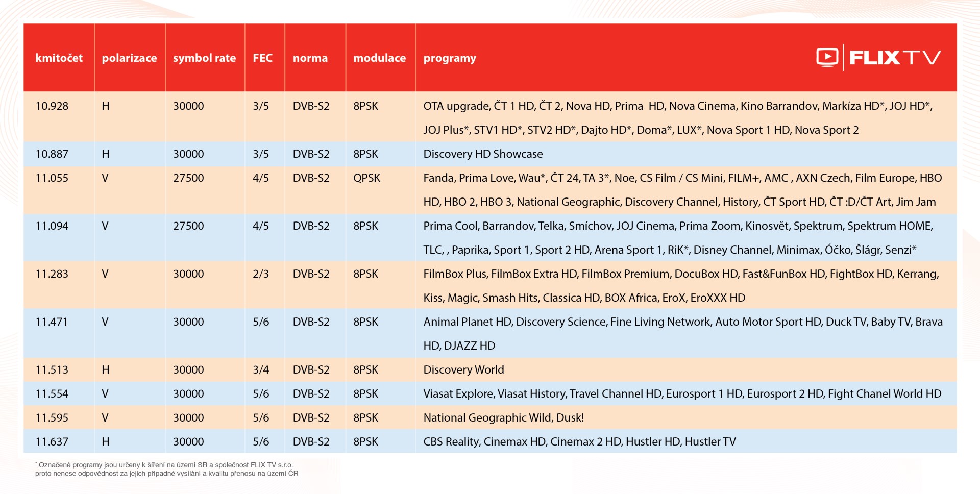Select frequency cell 11.637
980x494 pixels.
pos(52,442)
